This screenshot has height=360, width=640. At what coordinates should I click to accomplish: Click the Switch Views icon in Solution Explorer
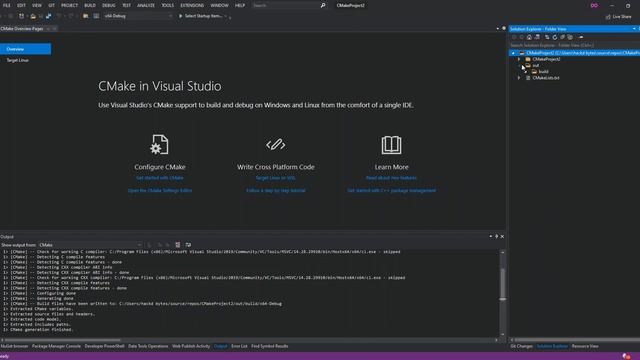[x=537, y=37]
